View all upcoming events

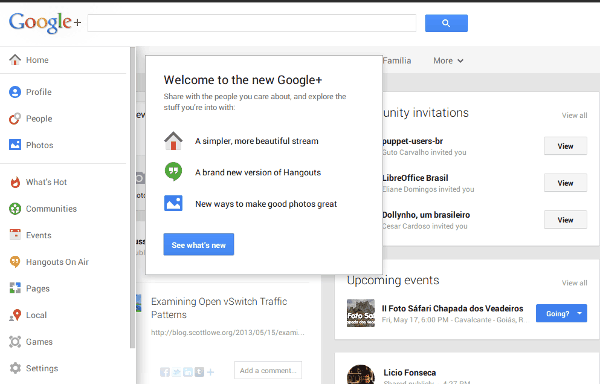click(x=574, y=283)
